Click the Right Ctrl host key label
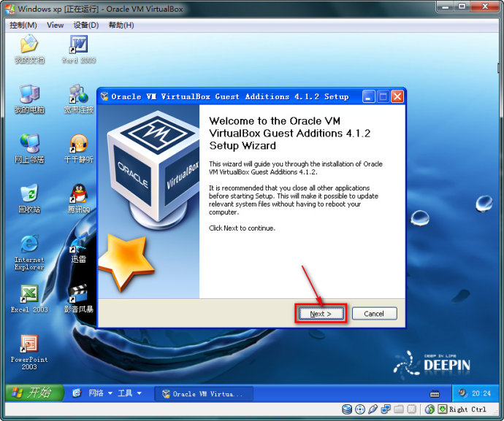This screenshot has width=504, height=421. pyautogui.click(x=467, y=409)
